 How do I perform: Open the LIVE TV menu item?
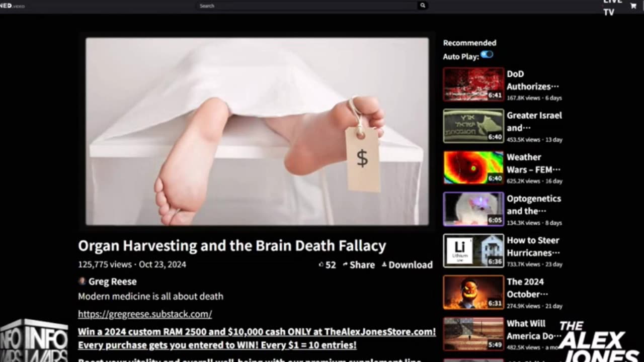[x=612, y=8]
